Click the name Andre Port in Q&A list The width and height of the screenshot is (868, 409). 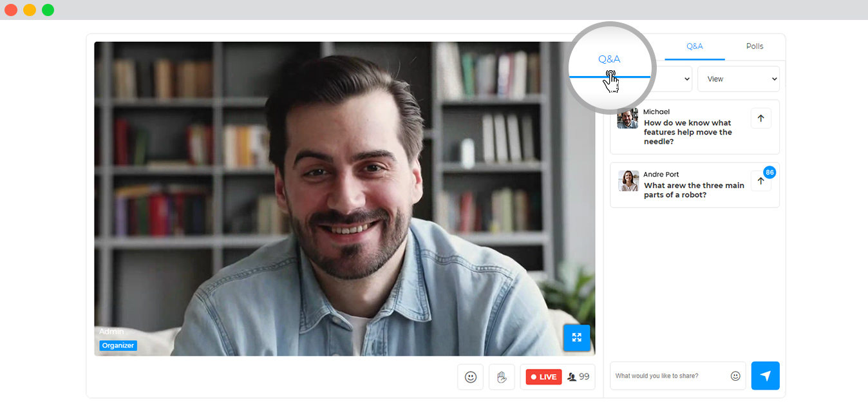coord(661,174)
